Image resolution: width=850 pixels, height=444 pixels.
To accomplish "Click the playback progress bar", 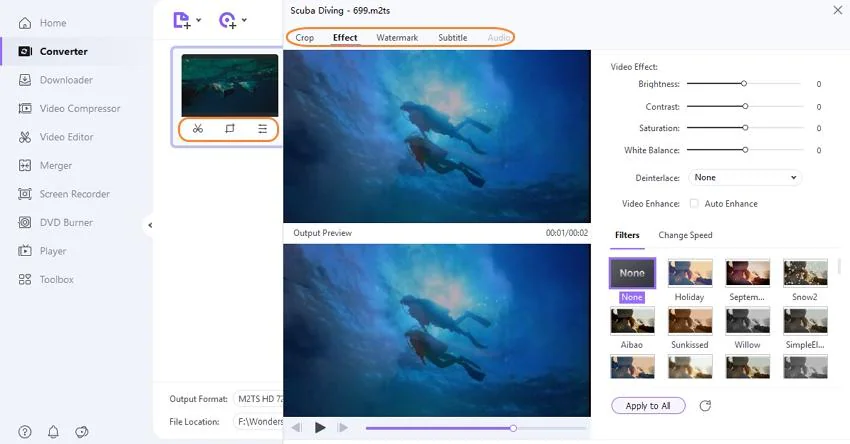I will 476,428.
